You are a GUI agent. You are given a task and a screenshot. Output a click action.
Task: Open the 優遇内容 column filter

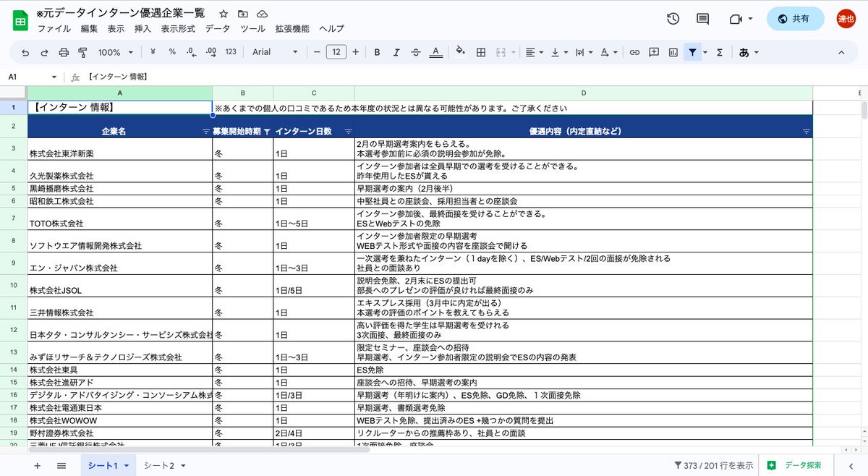point(807,132)
